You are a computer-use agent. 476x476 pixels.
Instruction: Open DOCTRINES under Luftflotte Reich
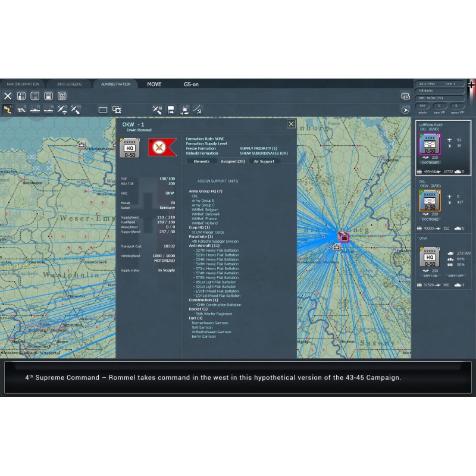[429, 161]
